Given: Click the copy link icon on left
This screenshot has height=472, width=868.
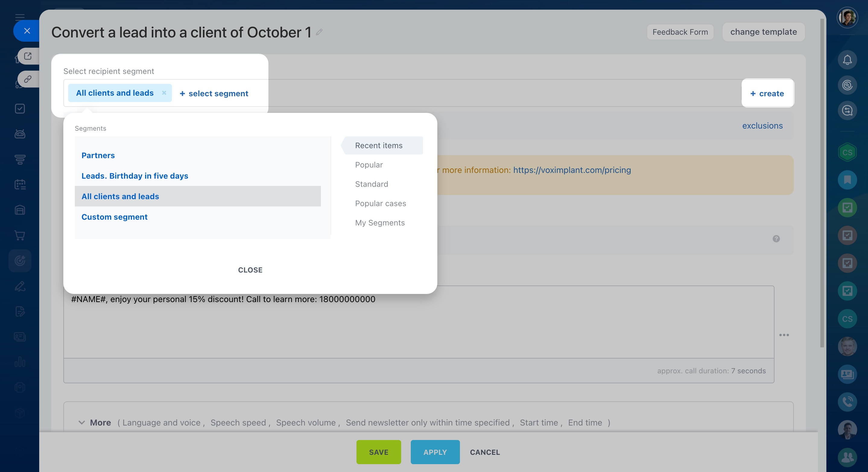Looking at the screenshot, I should click(28, 79).
